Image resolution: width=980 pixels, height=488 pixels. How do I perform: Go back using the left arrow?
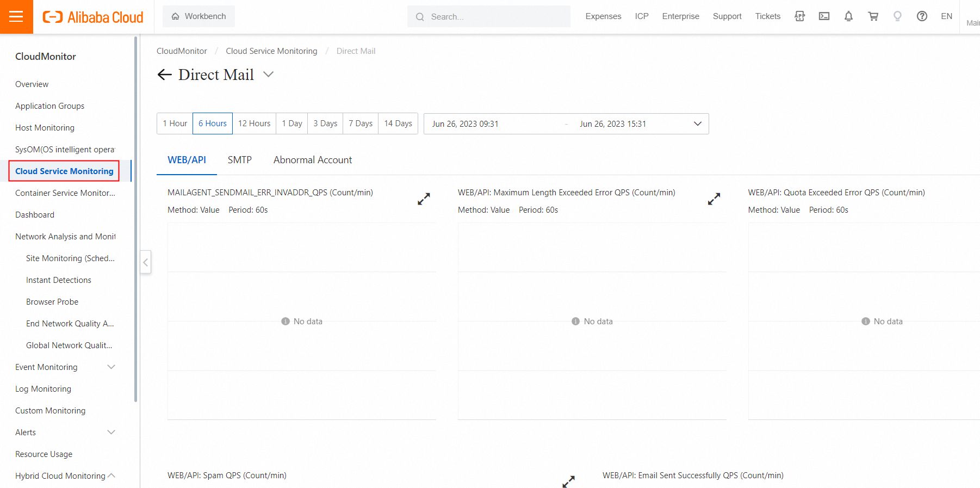tap(164, 75)
